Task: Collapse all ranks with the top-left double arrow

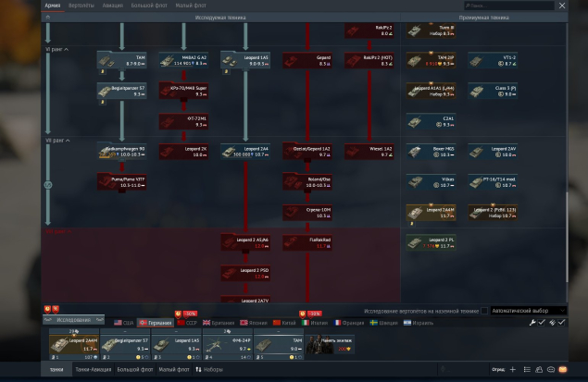Action: [47, 18]
